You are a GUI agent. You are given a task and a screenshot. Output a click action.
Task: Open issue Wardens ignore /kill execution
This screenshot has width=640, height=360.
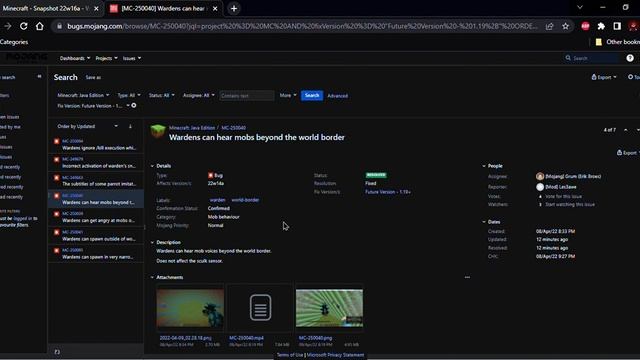coord(96,144)
